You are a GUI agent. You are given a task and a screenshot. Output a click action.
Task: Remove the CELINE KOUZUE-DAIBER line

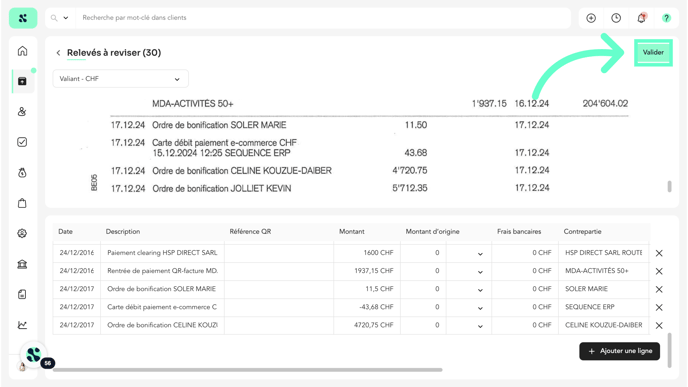(659, 326)
